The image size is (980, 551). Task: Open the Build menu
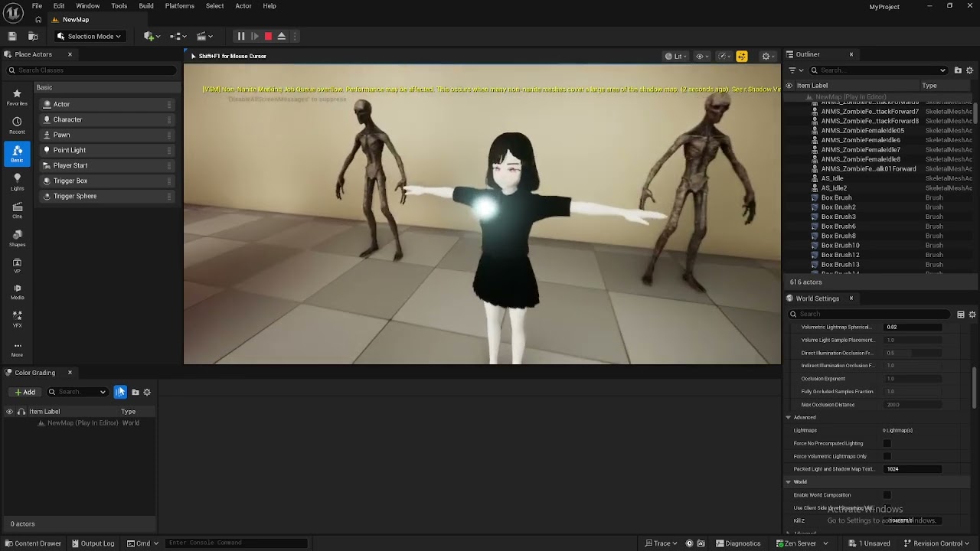coord(146,5)
